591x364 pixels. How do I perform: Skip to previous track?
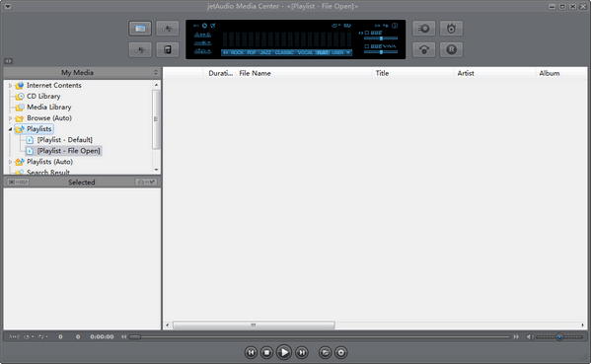click(251, 353)
